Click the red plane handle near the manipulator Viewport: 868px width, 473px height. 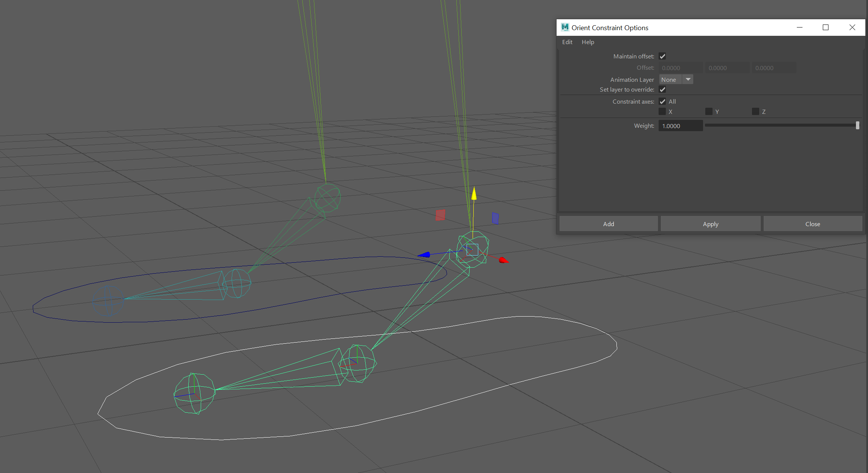click(x=440, y=215)
